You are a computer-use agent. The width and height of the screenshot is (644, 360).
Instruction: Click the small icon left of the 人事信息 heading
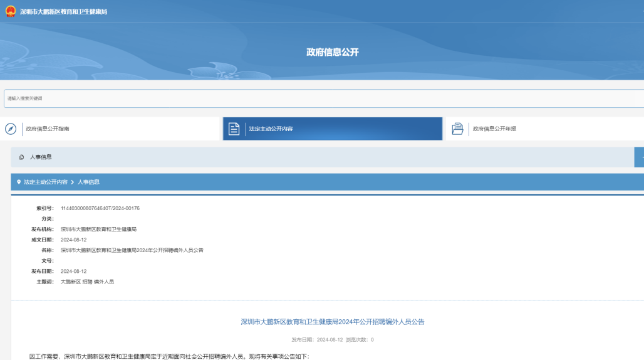[x=21, y=157]
